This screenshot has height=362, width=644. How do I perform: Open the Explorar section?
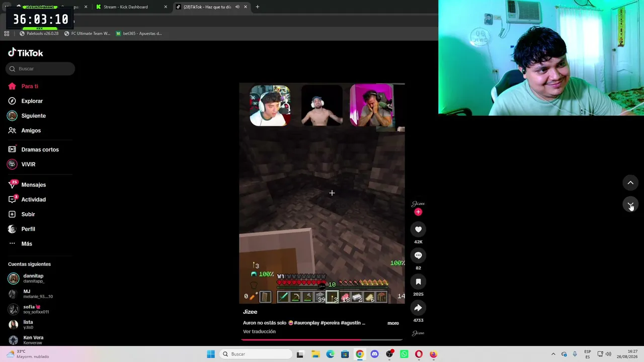26,101
